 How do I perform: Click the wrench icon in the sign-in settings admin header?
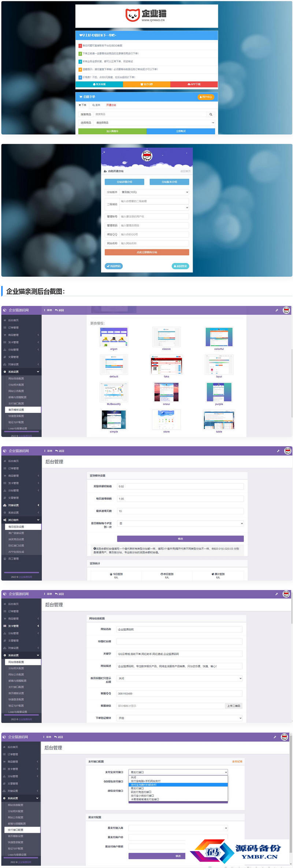point(278,451)
